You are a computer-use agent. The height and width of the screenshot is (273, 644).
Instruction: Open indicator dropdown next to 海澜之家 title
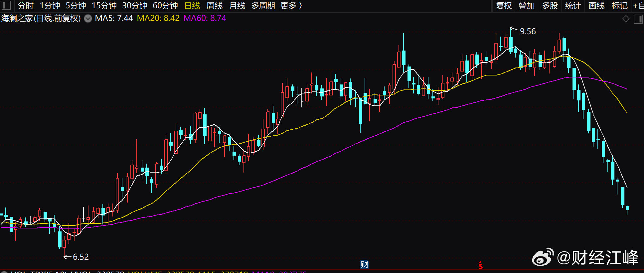(x=88, y=19)
